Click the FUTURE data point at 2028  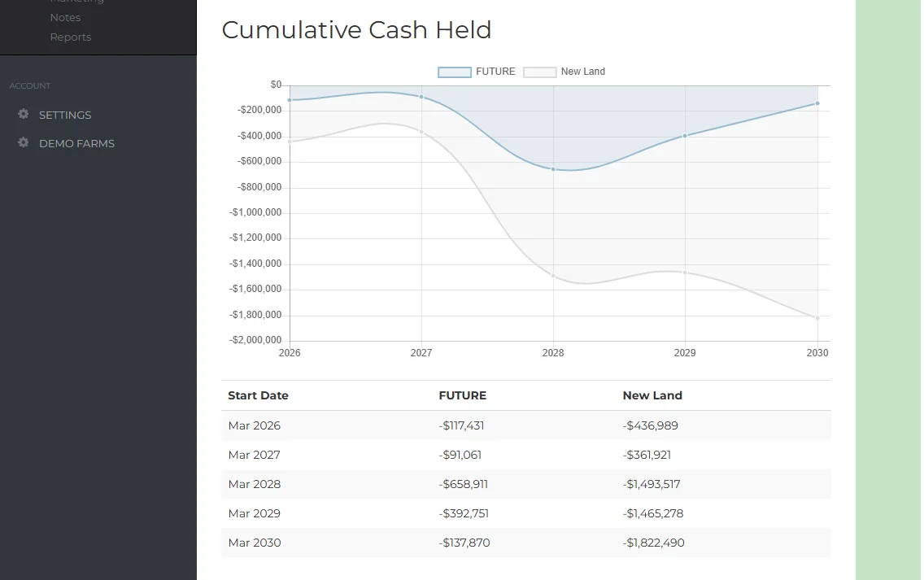coord(553,169)
